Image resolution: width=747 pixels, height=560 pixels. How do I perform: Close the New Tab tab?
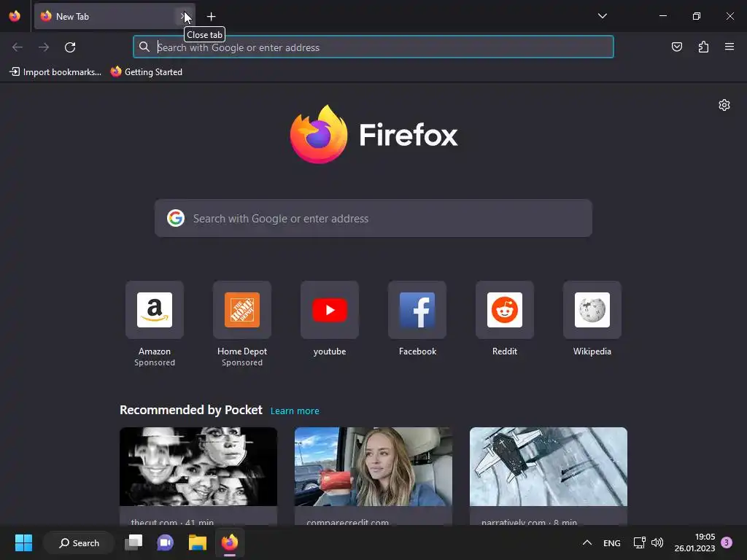pyautogui.click(x=183, y=17)
